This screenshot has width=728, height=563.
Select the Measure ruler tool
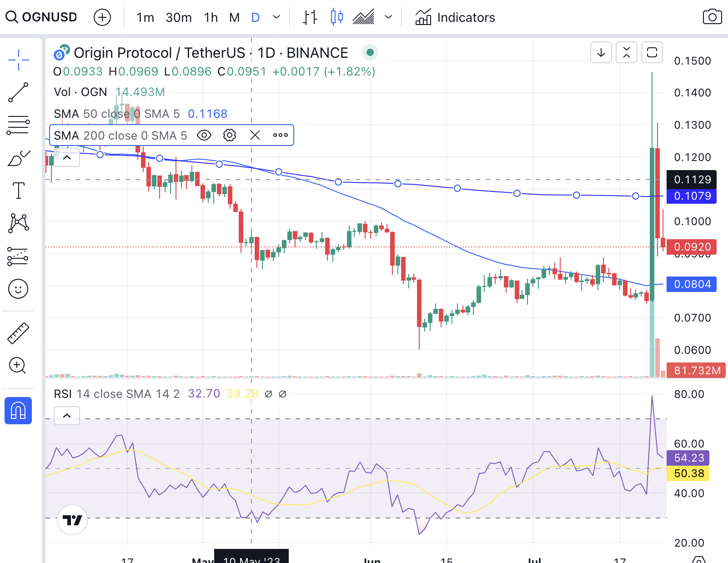(19, 333)
